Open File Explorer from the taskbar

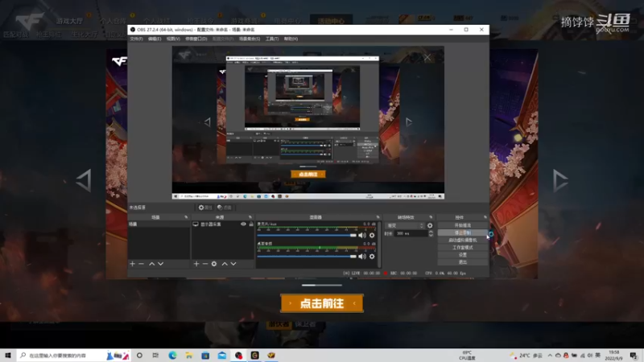189,356
